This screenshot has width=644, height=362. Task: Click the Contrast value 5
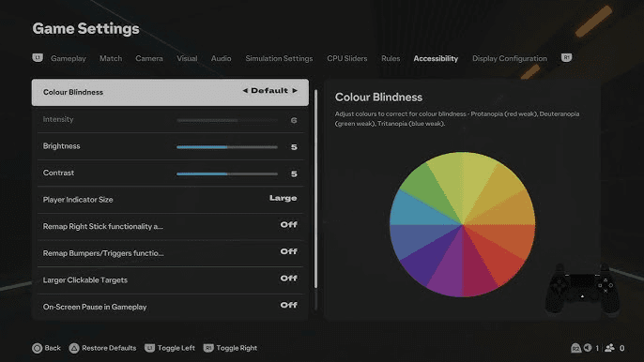tap(294, 174)
